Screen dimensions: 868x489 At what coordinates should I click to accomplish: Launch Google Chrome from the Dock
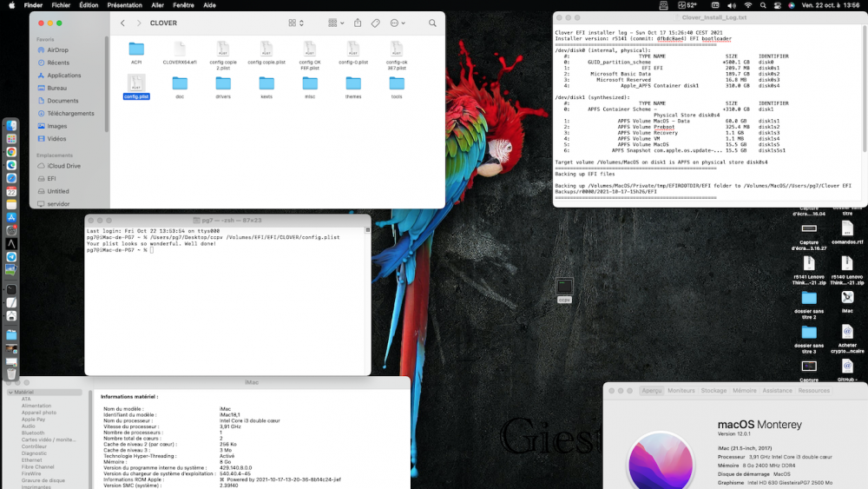[11, 152]
